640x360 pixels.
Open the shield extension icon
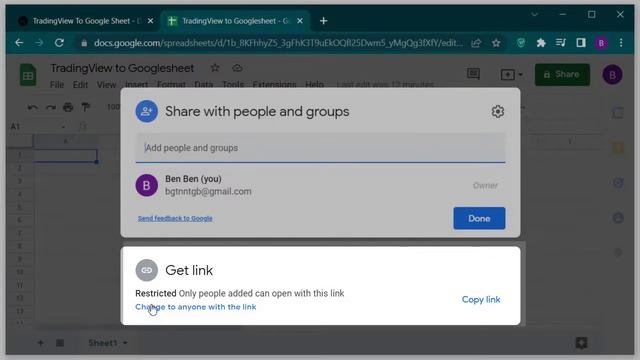click(x=521, y=43)
